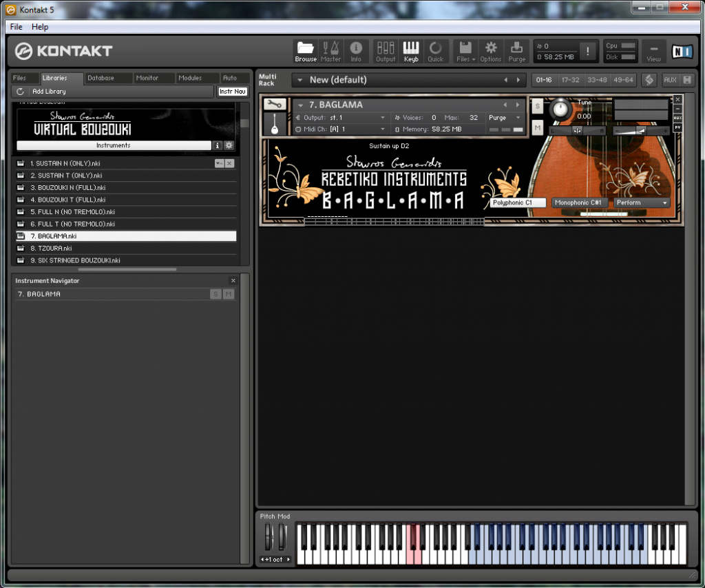Click the Virtual Bouzouki Instruments button
This screenshot has width=705, height=588.
(114, 145)
